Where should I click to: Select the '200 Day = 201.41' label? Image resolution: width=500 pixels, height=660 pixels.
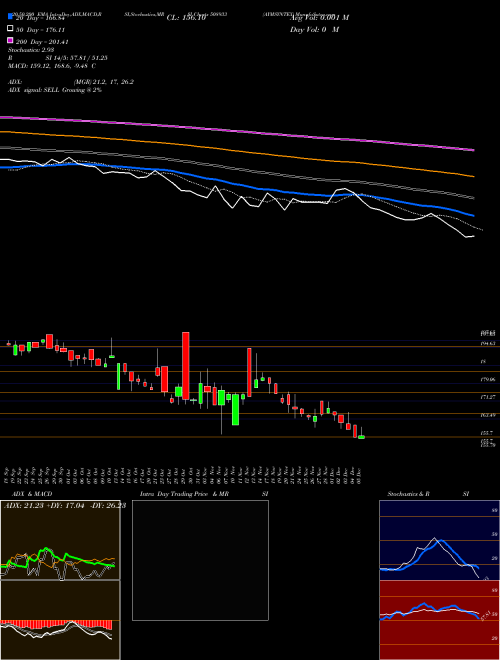[x=43, y=42]
